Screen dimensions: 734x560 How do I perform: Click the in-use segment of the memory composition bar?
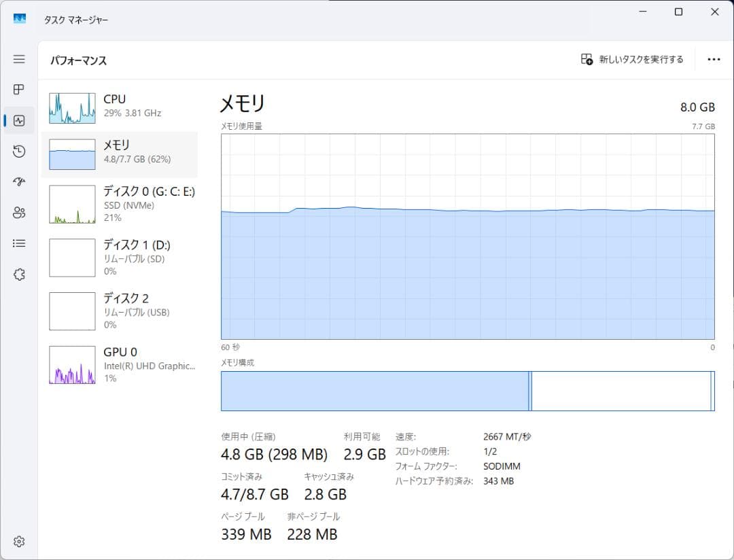374,391
